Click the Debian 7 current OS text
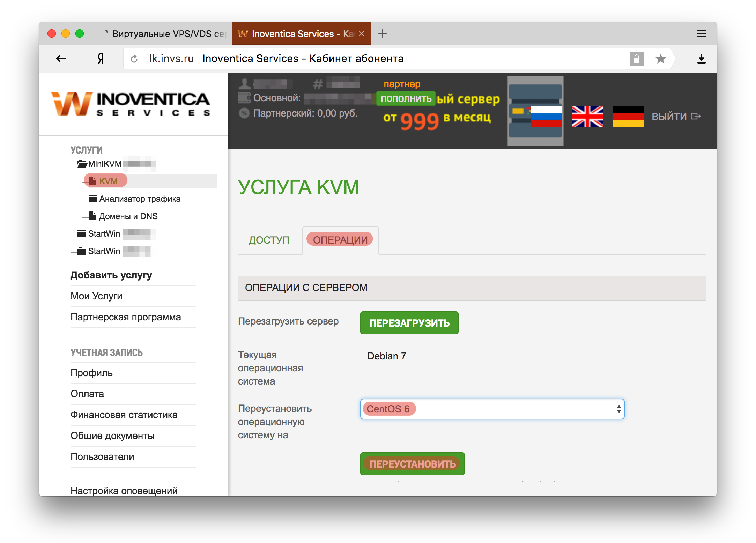756x543 pixels. click(387, 356)
